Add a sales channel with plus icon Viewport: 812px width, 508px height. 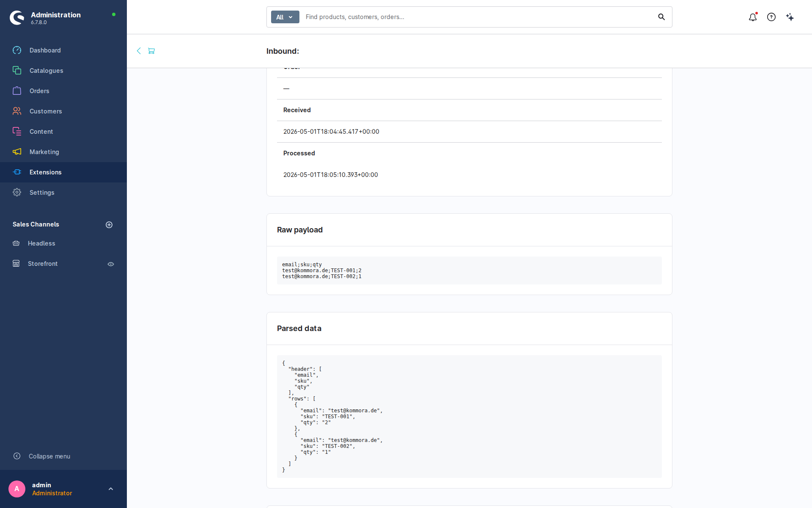coord(109,225)
